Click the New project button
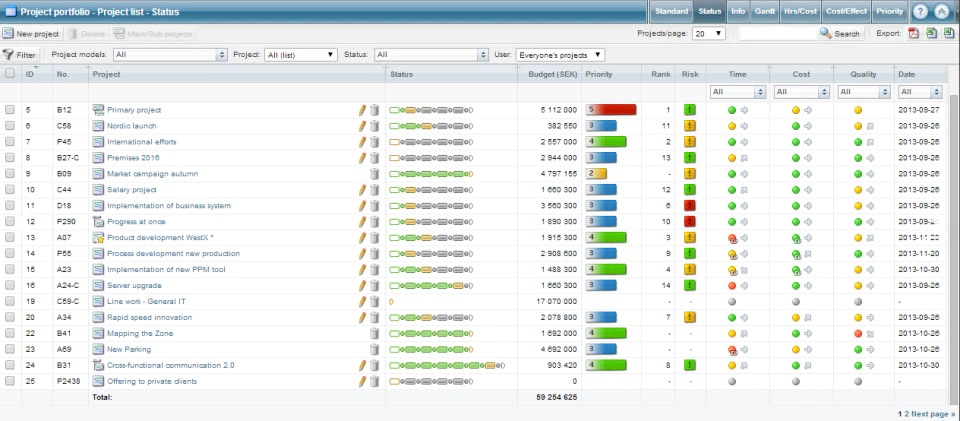 pyautogui.click(x=31, y=34)
